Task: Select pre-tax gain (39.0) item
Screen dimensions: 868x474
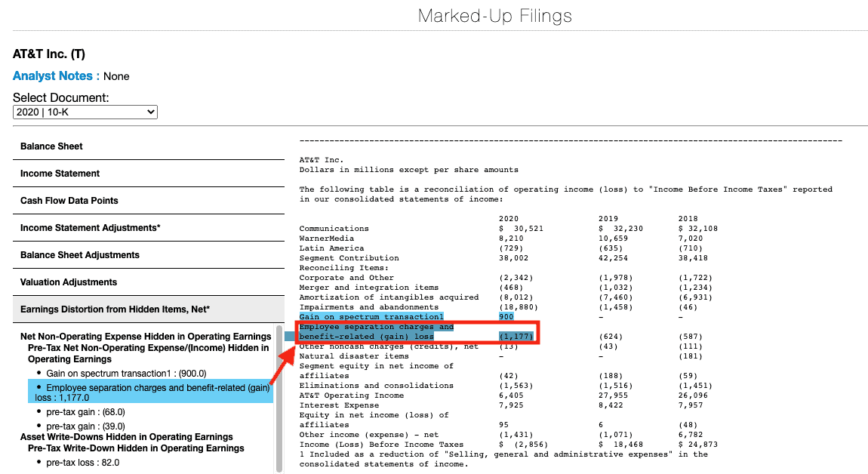Action: click(85, 426)
